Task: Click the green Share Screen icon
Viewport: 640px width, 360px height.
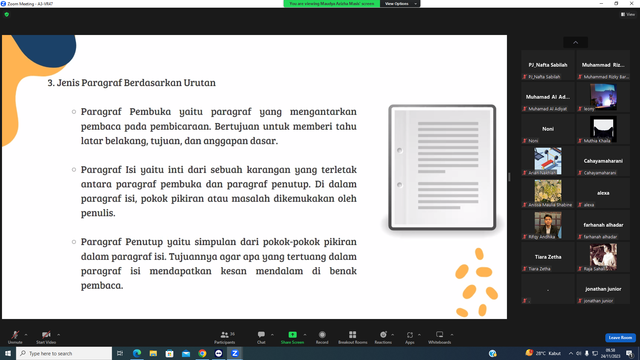Action: [x=292, y=335]
